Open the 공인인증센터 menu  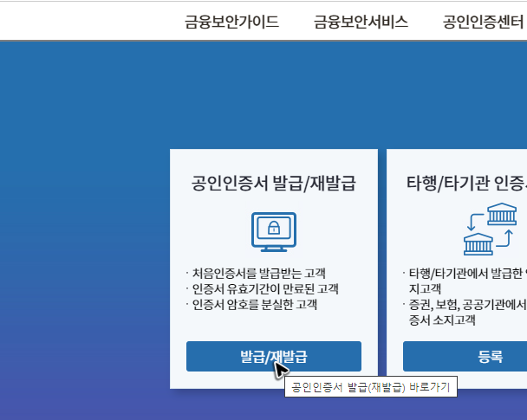485,22
